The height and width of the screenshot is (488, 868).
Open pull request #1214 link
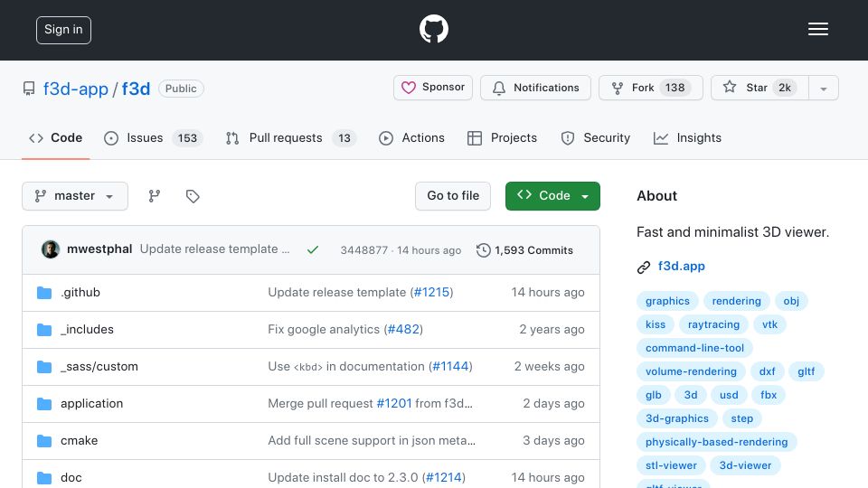point(443,477)
